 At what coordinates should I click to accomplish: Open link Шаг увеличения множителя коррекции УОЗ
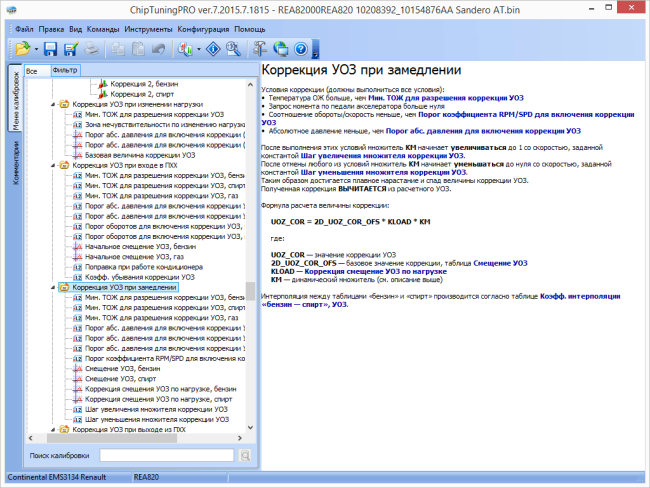pyautogui.click(x=382, y=156)
